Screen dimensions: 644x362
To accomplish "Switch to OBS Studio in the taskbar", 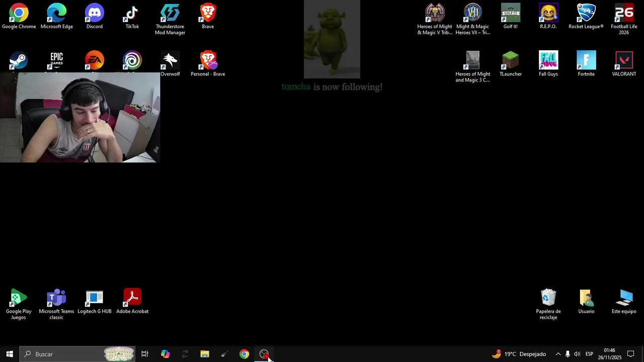I will [x=264, y=354].
